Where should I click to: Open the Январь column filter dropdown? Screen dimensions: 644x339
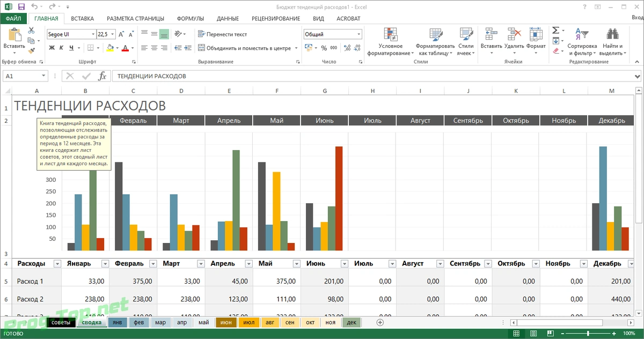[x=105, y=263]
